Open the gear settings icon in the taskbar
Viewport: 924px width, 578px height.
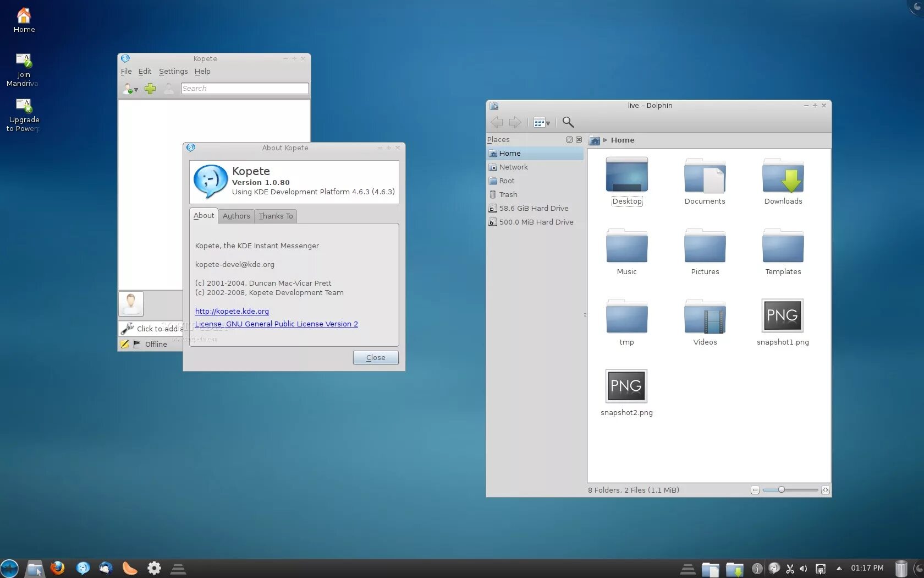[x=155, y=568]
